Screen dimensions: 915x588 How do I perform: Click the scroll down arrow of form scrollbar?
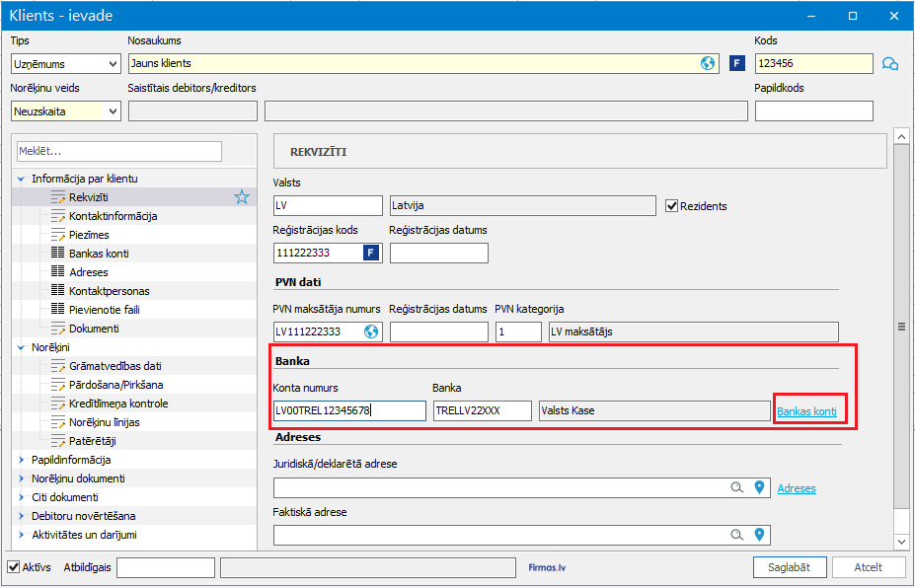point(899,542)
